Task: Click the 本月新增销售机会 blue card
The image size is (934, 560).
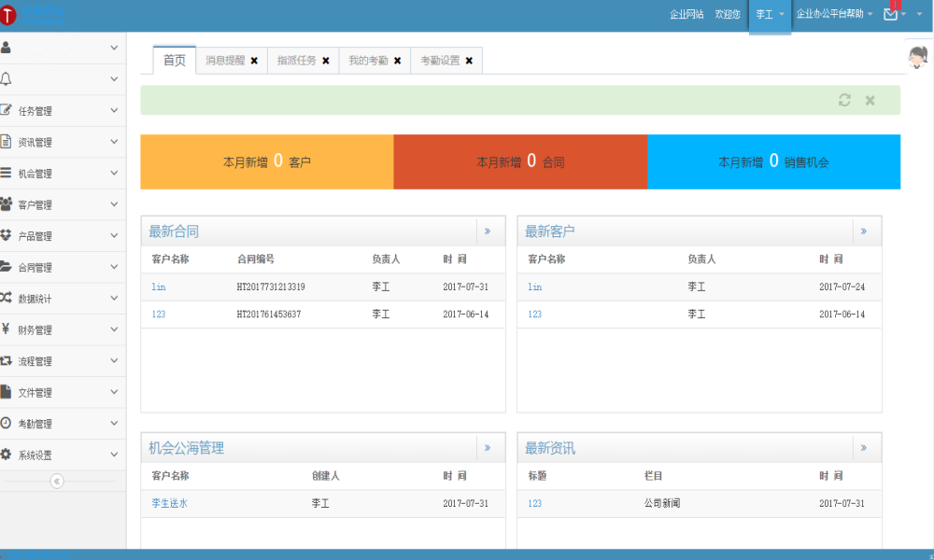Action: (x=773, y=161)
